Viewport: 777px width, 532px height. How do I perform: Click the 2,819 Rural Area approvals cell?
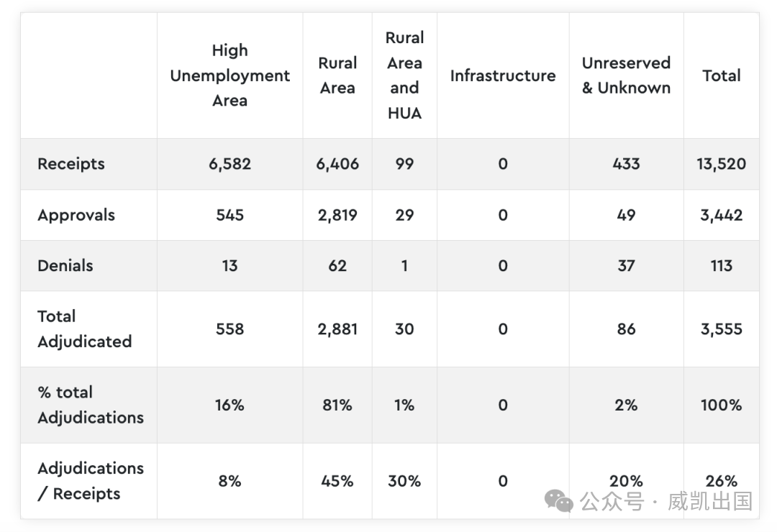337,215
